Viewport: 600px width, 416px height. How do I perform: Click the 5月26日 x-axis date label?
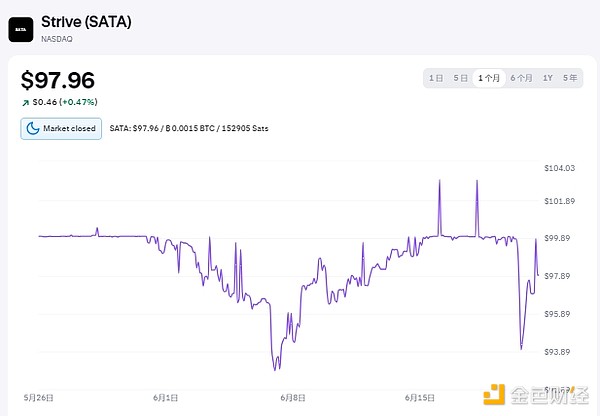(39, 398)
